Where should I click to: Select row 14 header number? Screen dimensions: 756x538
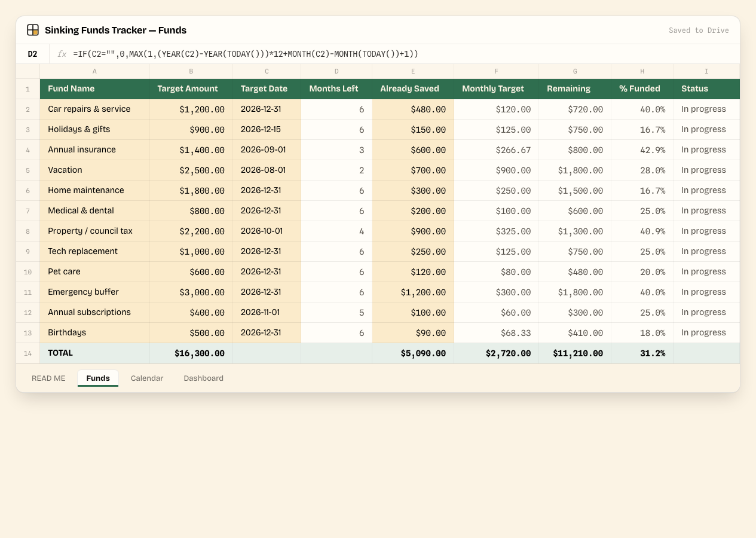[28, 353]
